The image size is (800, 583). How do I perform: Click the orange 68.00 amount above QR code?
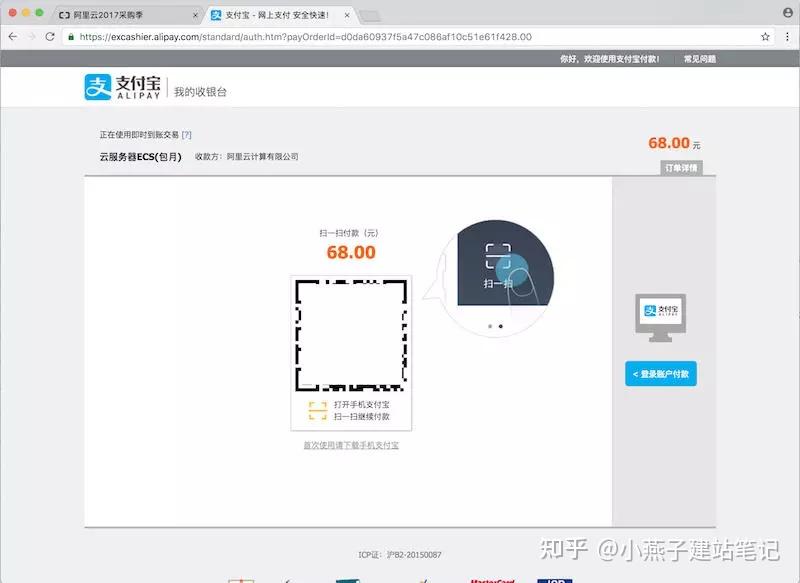[x=351, y=252]
